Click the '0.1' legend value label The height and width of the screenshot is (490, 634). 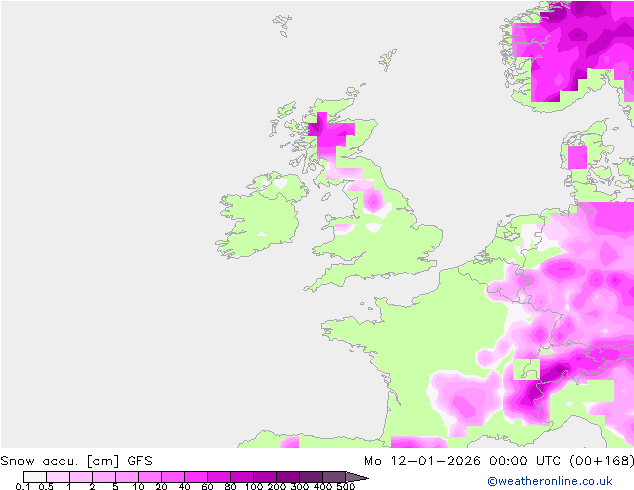pos(23,486)
